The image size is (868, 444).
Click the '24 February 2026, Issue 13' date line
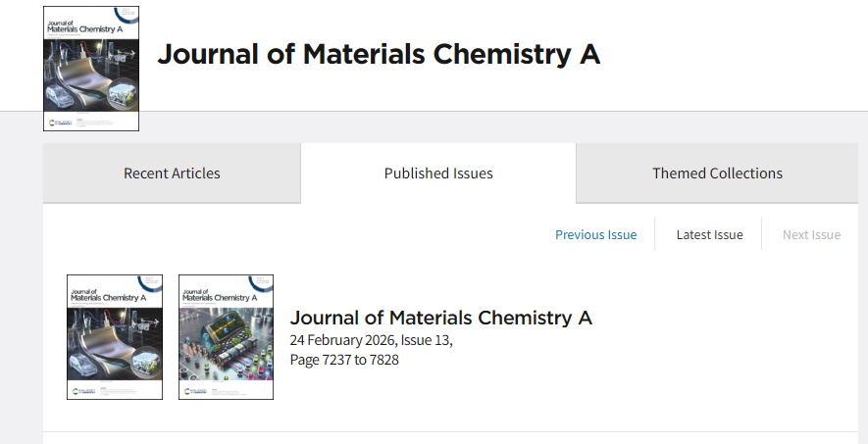pos(371,340)
